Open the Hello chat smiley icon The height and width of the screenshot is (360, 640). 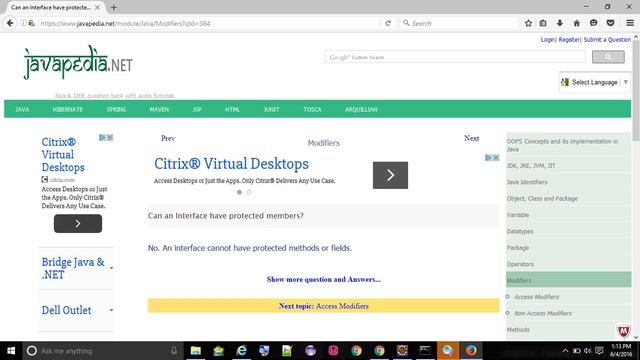[593, 23]
